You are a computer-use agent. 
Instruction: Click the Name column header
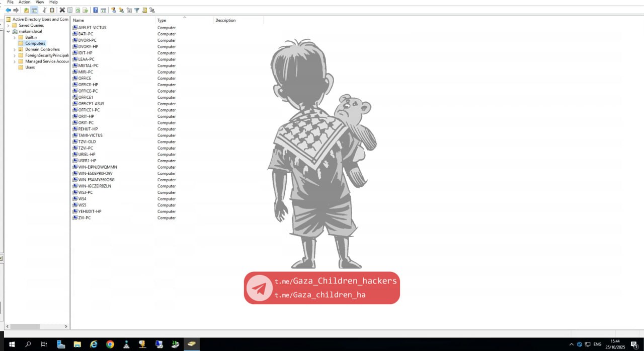tap(78, 20)
